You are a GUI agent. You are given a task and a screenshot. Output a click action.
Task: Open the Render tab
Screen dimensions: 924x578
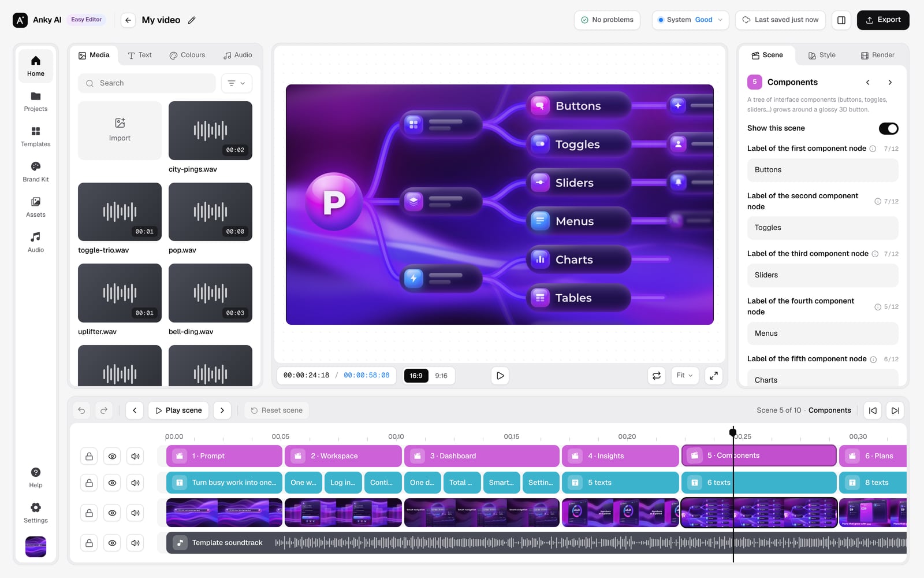878,55
